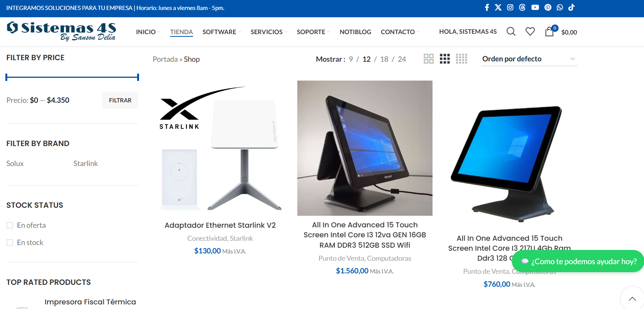
Task: Open the shopping cart bag icon
Action: 550,31
